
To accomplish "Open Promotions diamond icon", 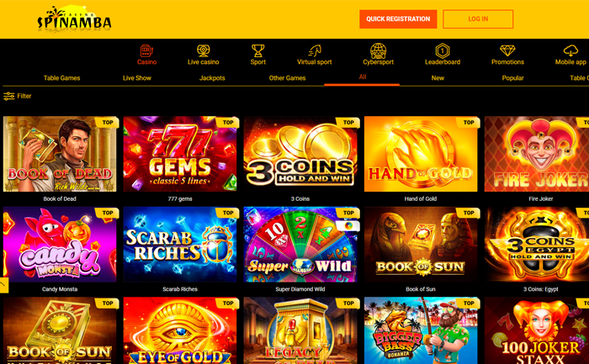I will tap(507, 50).
